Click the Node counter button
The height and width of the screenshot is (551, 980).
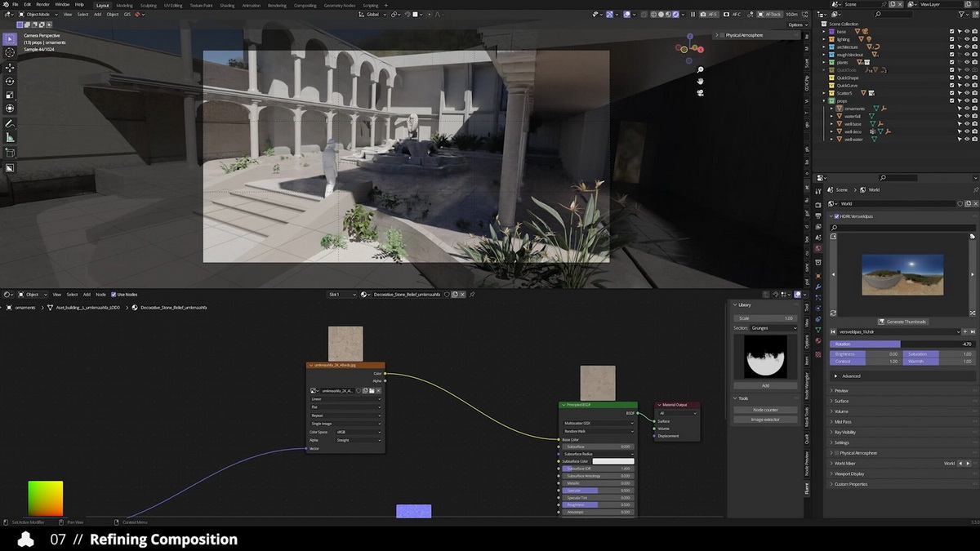point(765,410)
